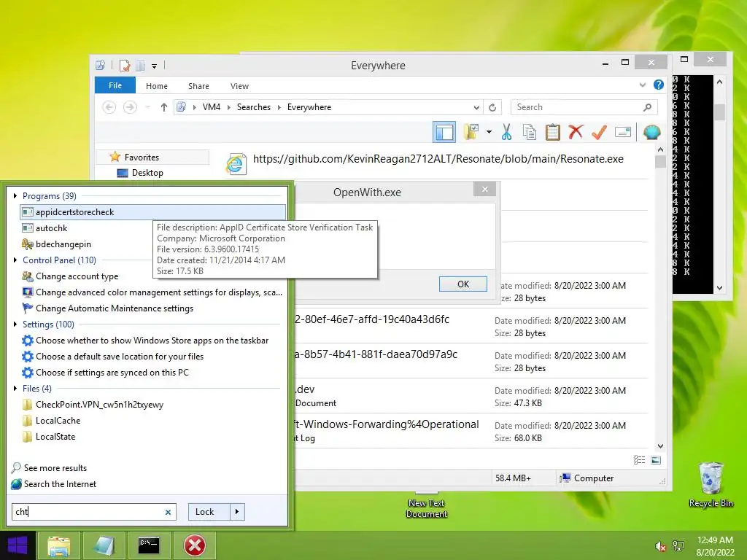Click the Paste clipboard icon

pyautogui.click(x=553, y=132)
